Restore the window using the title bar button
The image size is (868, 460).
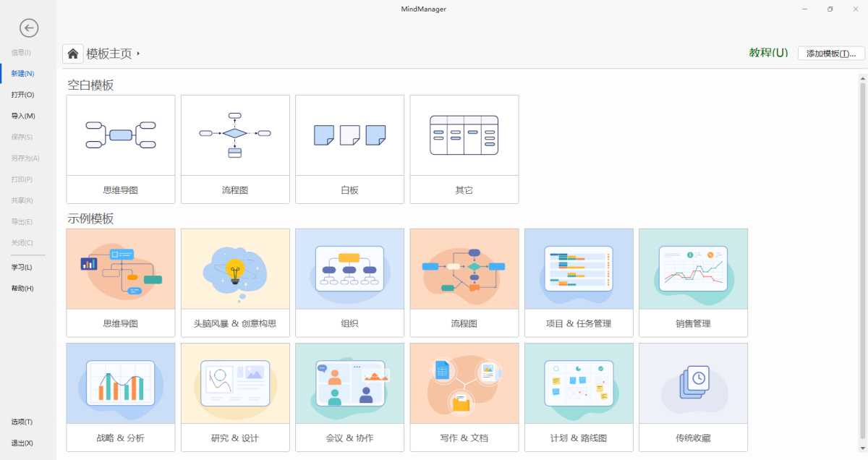(x=830, y=9)
